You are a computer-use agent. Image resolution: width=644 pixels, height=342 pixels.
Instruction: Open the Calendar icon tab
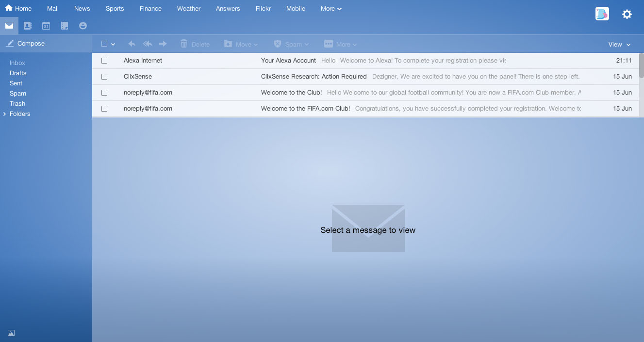(46, 26)
